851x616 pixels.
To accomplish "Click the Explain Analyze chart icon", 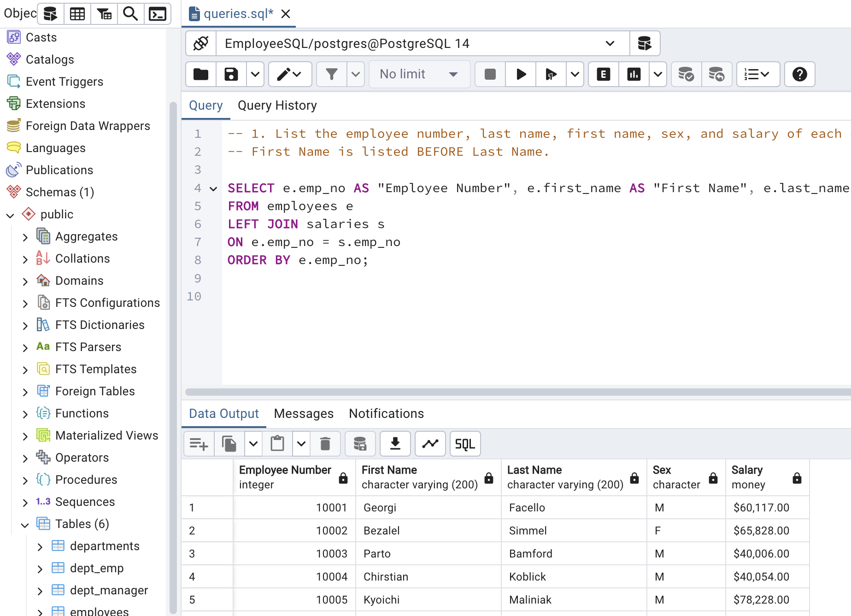I will click(634, 74).
